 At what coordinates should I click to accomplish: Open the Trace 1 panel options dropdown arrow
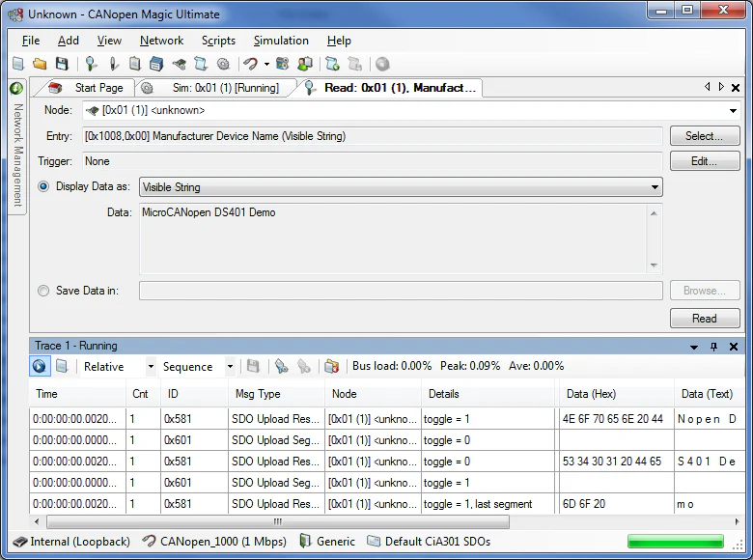coord(694,347)
